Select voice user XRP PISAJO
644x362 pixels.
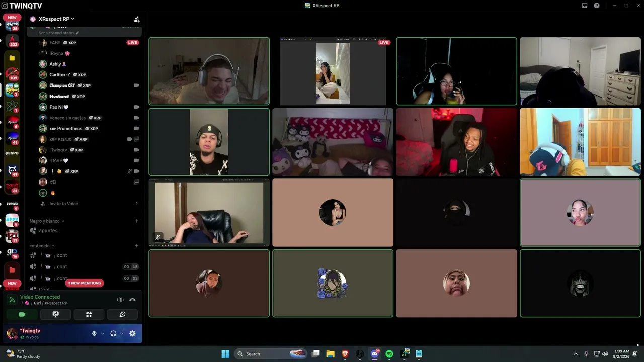click(85, 139)
